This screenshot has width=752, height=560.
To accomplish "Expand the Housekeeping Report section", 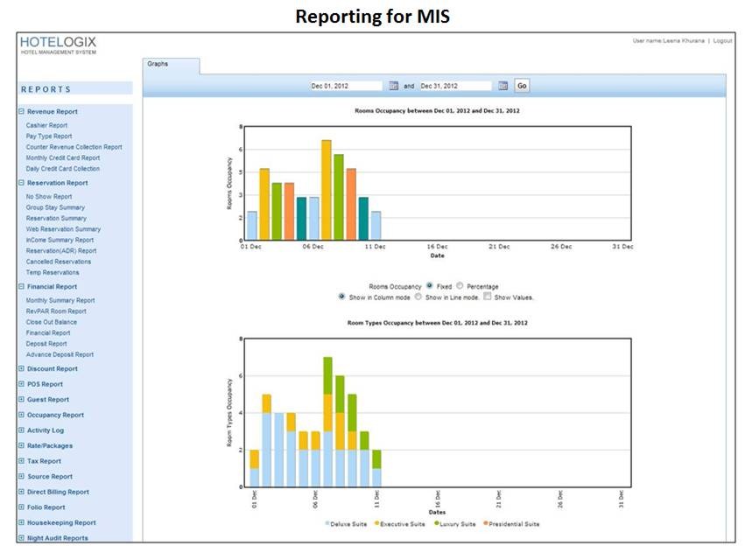I will click(21, 522).
